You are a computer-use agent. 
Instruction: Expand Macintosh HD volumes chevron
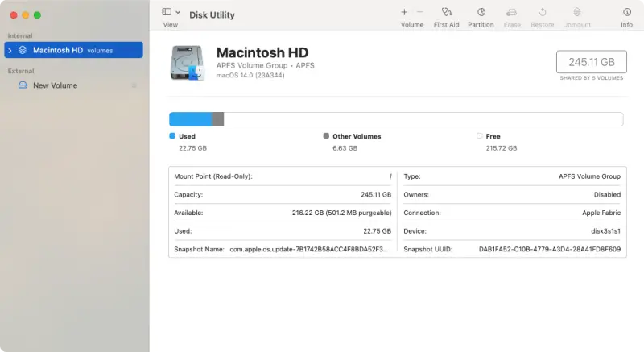pos(10,50)
